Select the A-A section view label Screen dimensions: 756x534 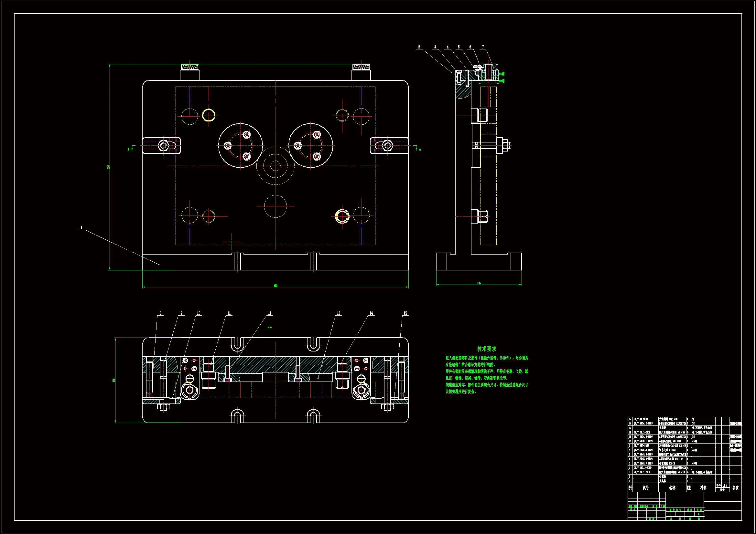(x=270, y=327)
